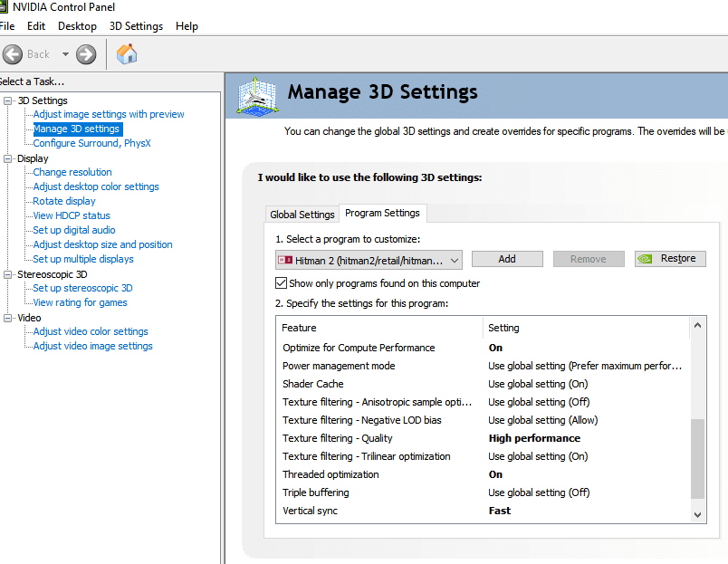Click the Manage 3D Settings header icon
Viewport: 728px width, 564px height.
[256, 94]
